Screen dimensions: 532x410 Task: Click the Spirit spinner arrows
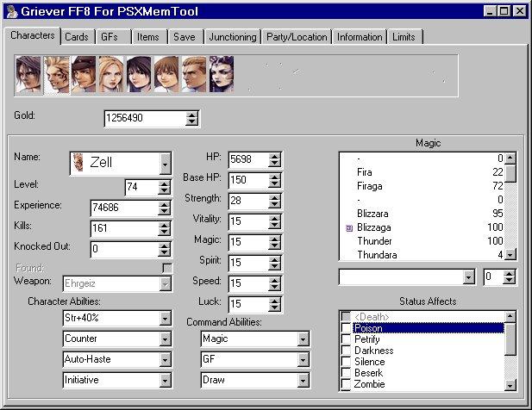click(274, 263)
